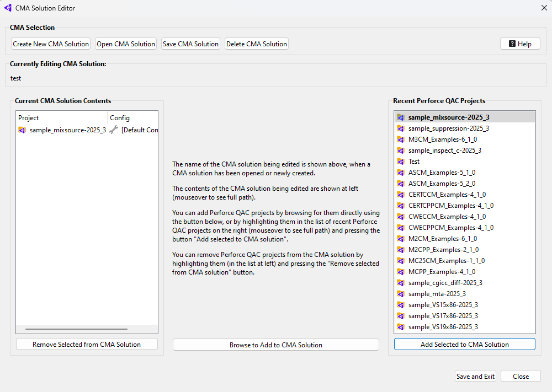Click the horizontal scrollbar in solution contents
Image resolution: width=552 pixels, height=392 pixels.
(76, 329)
